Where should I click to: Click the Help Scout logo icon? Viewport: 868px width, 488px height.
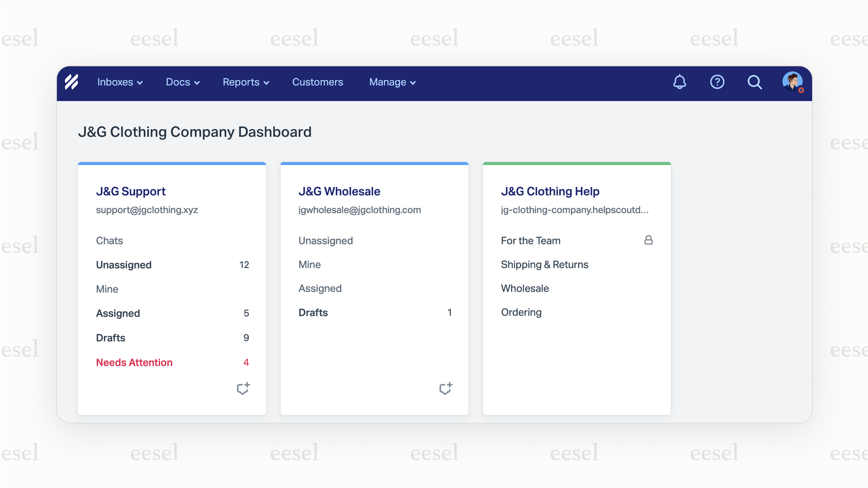tap(72, 82)
